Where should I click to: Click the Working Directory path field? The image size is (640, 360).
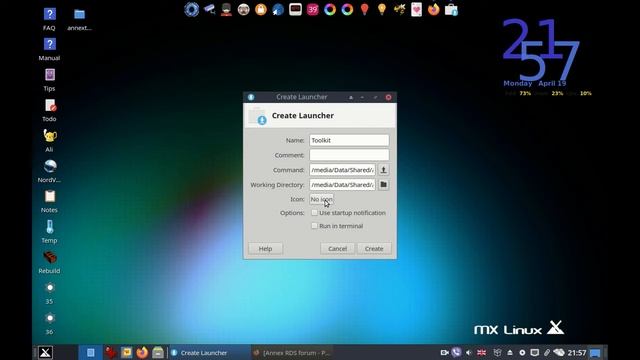pos(342,184)
